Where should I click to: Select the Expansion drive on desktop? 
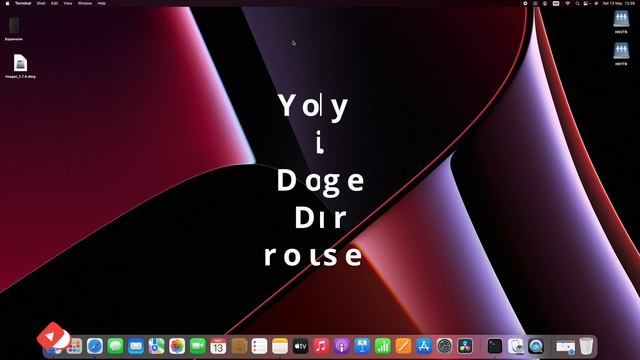point(14,29)
